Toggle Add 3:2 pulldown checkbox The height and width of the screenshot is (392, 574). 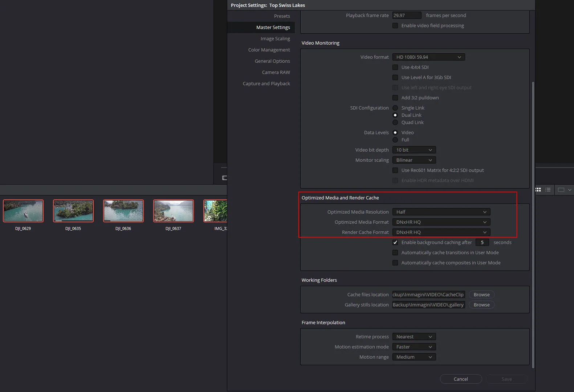tap(395, 98)
